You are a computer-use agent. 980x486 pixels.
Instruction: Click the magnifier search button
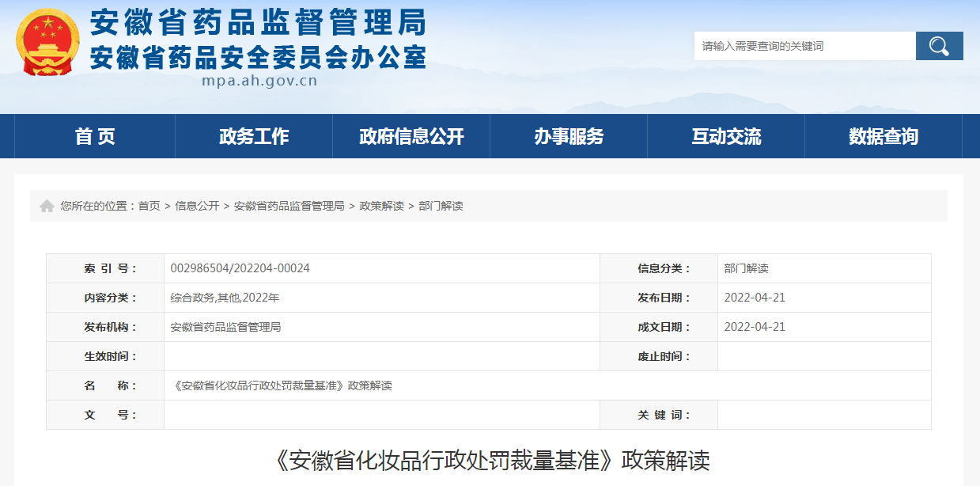coord(939,46)
